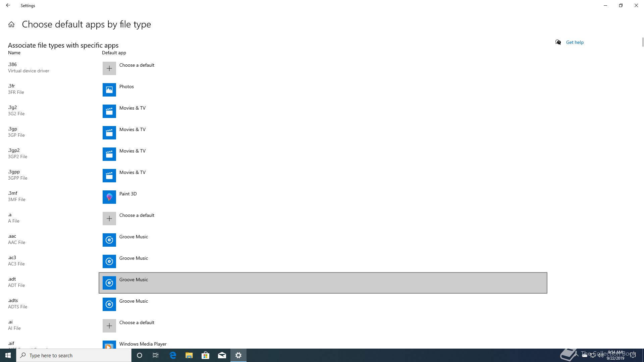This screenshot has height=362, width=644.
Task: Select the Groove Music label for .aac
Action: 133,237
